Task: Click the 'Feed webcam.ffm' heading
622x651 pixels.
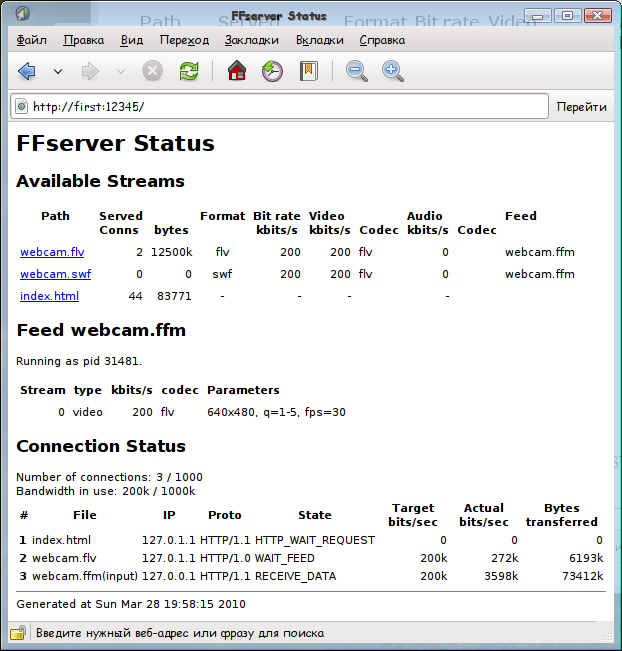Action: tap(101, 330)
